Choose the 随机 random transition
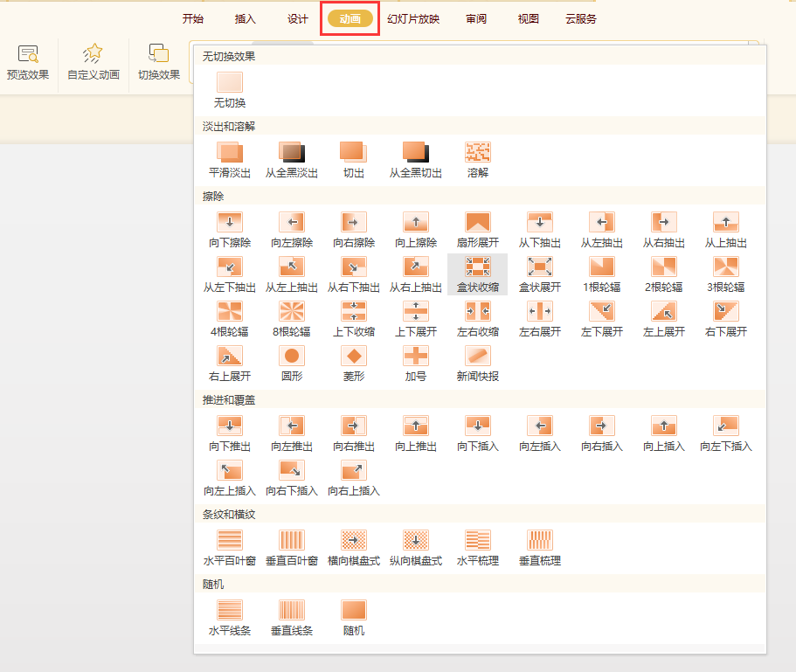 coord(354,610)
